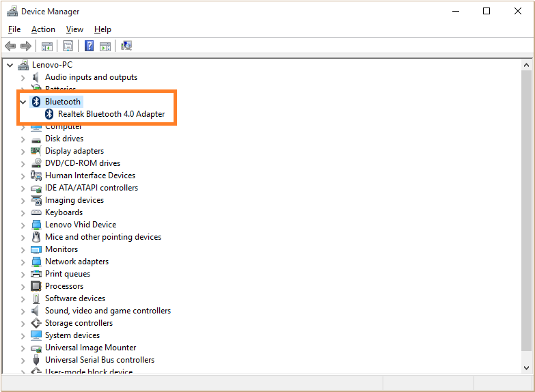Click the vertical scrollbar thumb

[526, 210]
